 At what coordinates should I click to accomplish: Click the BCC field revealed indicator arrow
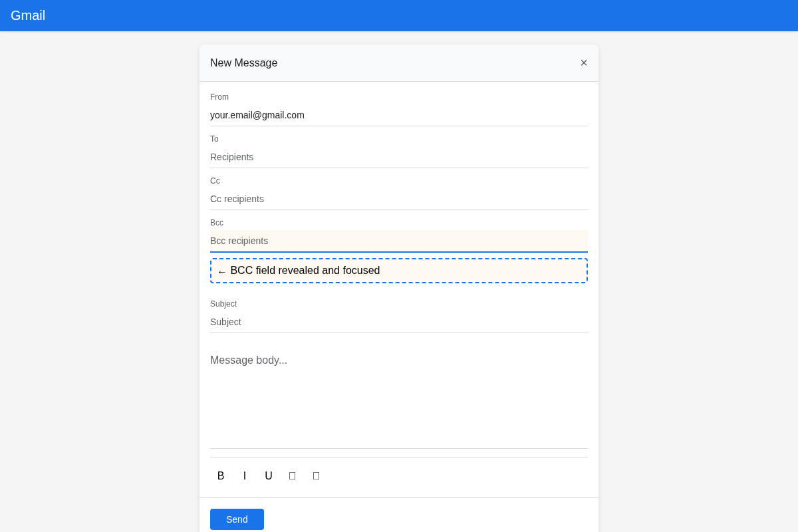pos(221,271)
